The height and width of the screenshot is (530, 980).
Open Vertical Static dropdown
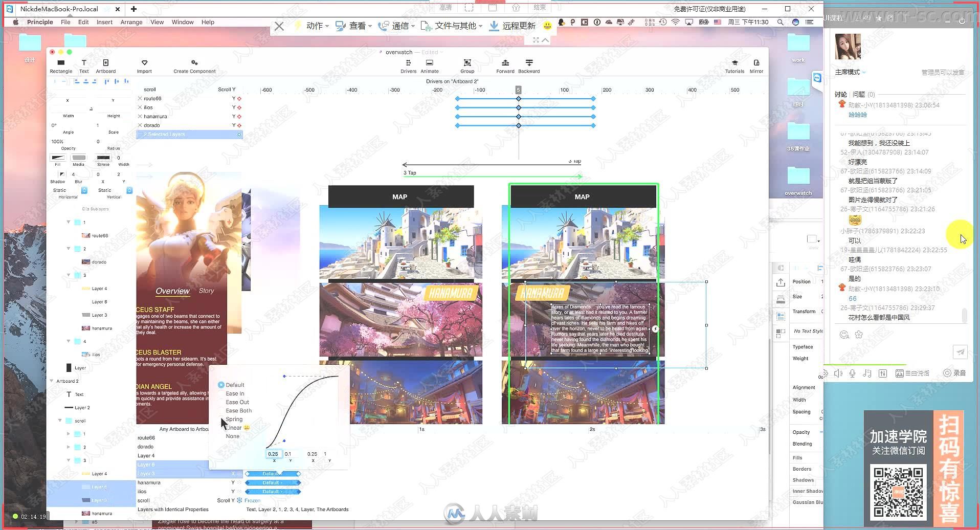115,190
